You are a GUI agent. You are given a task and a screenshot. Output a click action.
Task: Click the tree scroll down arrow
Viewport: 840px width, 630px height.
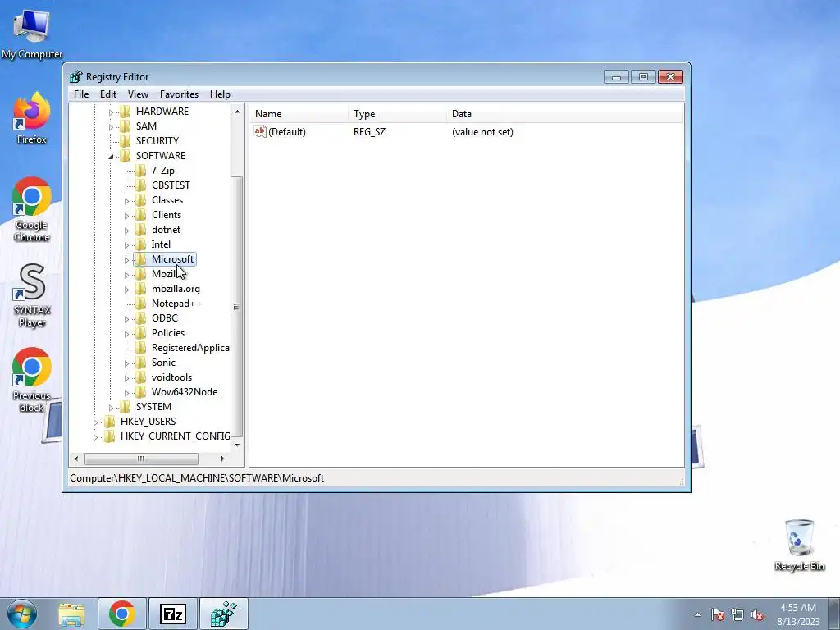237,445
